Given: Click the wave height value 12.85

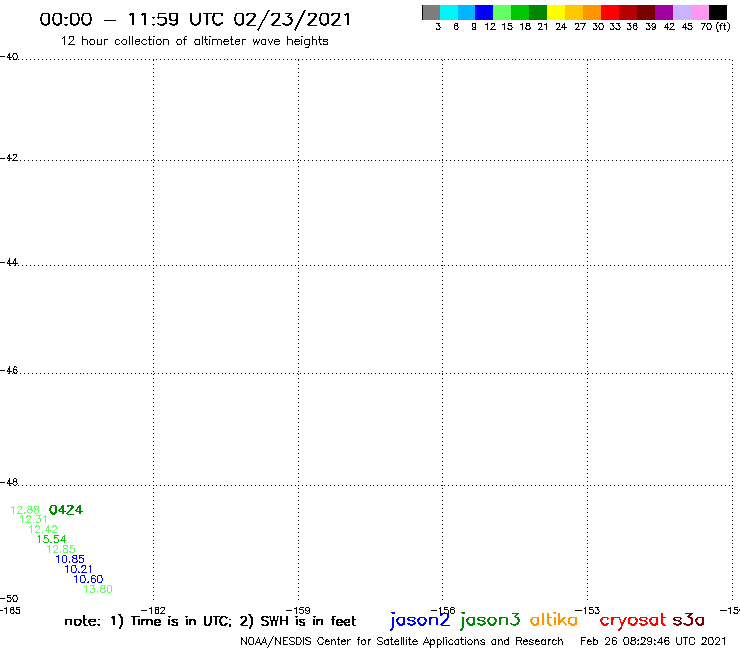Looking at the screenshot, I should click(61, 549).
